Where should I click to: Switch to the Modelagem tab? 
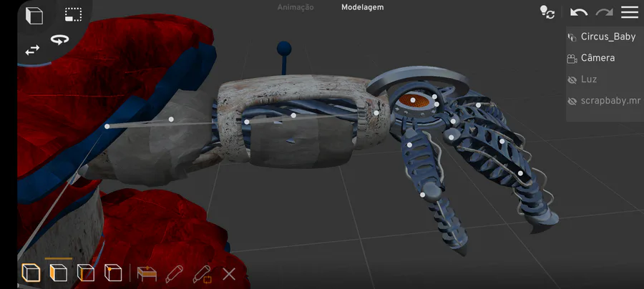pyautogui.click(x=362, y=7)
